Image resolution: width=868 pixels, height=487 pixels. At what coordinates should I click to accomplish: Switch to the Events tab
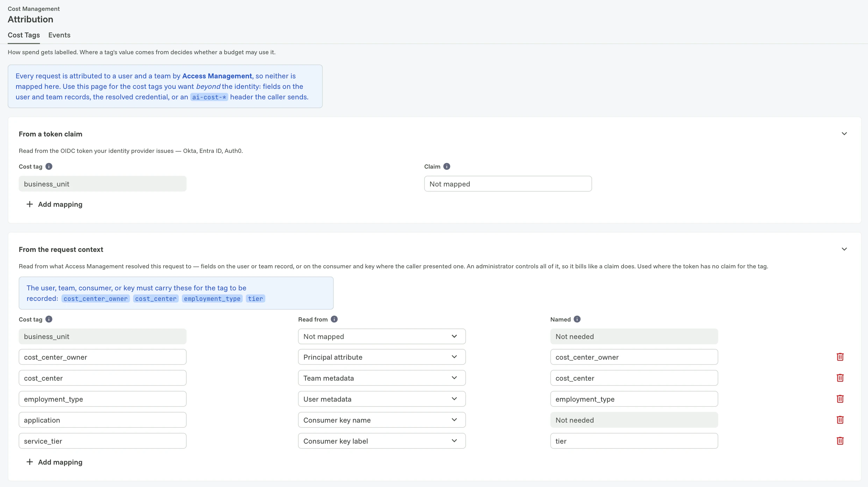pos(59,35)
